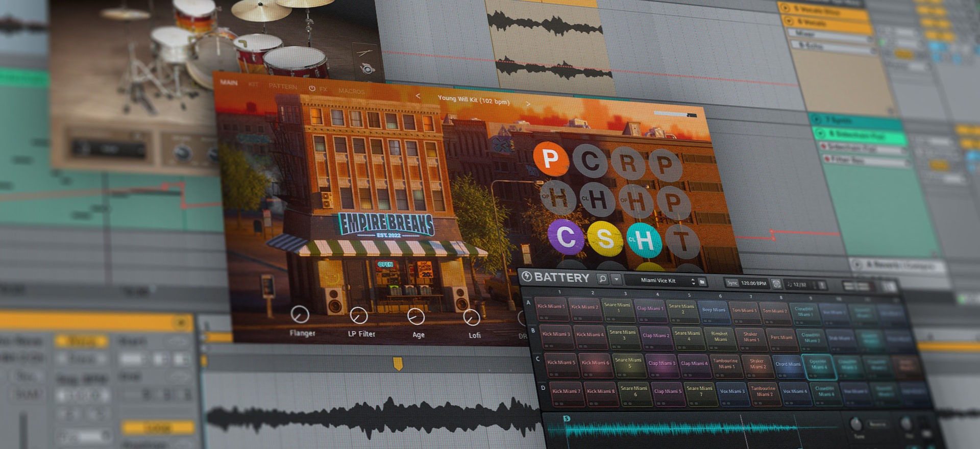Click row label A in Battery matrix
Screen dimensions: 980x449
tap(528, 303)
